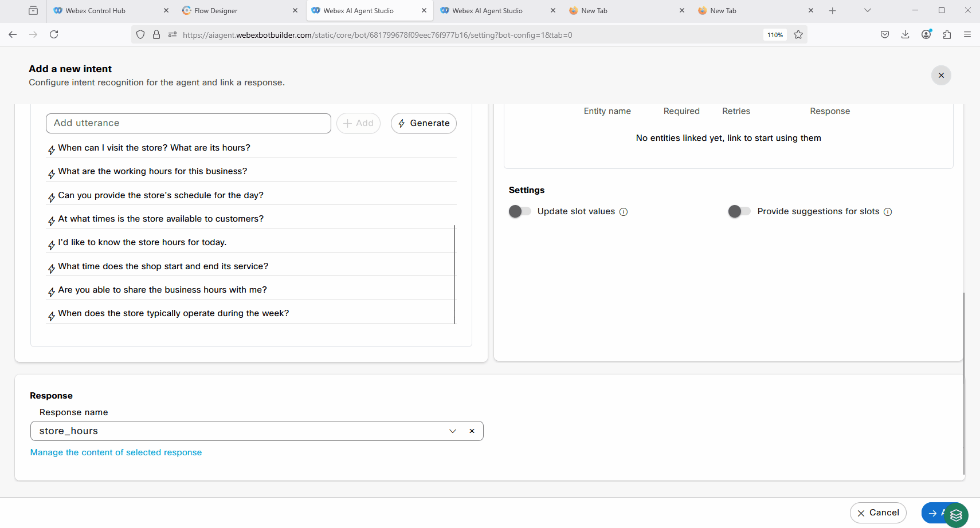Viewport: 980px width, 528px height.
Task: Enable the Update slot values toggle
Action: coord(520,211)
